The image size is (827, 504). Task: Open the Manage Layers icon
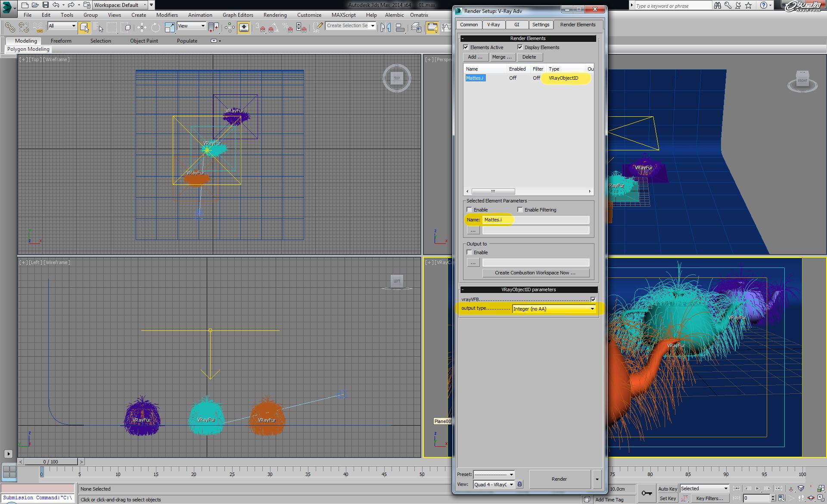pyautogui.click(x=416, y=28)
